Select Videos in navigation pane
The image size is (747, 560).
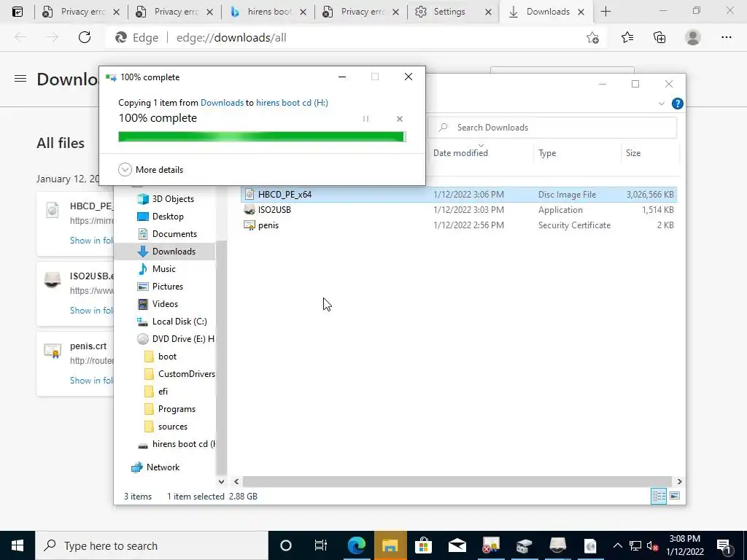coord(158,304)
